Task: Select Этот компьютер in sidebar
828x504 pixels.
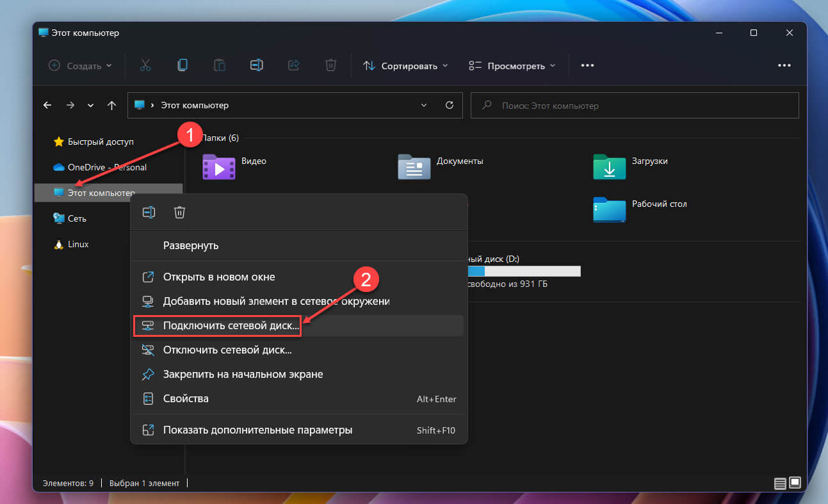Action: [x=109, y=193]
